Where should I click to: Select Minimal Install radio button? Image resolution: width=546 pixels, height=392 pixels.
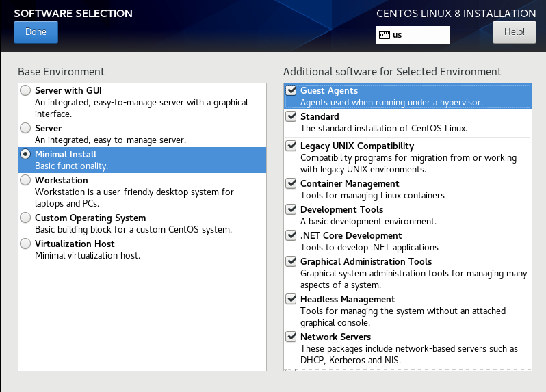[25, 154]
